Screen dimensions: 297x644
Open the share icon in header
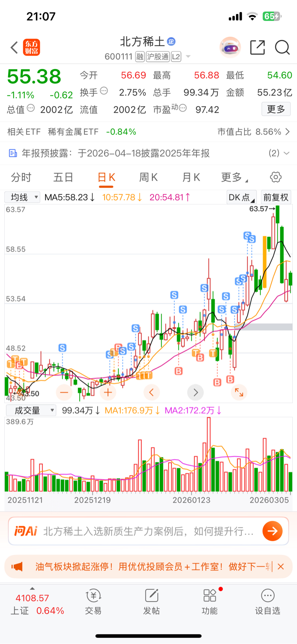[258, 47]
